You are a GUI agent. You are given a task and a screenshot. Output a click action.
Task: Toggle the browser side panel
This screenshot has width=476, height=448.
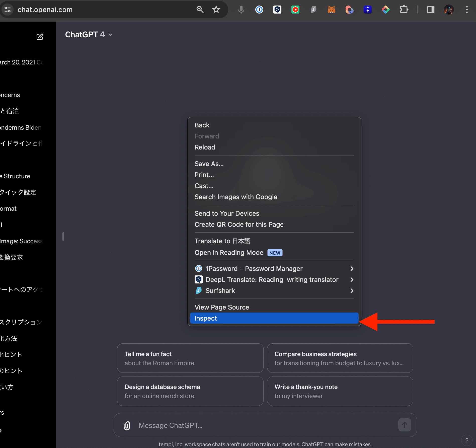pos(431,10)
